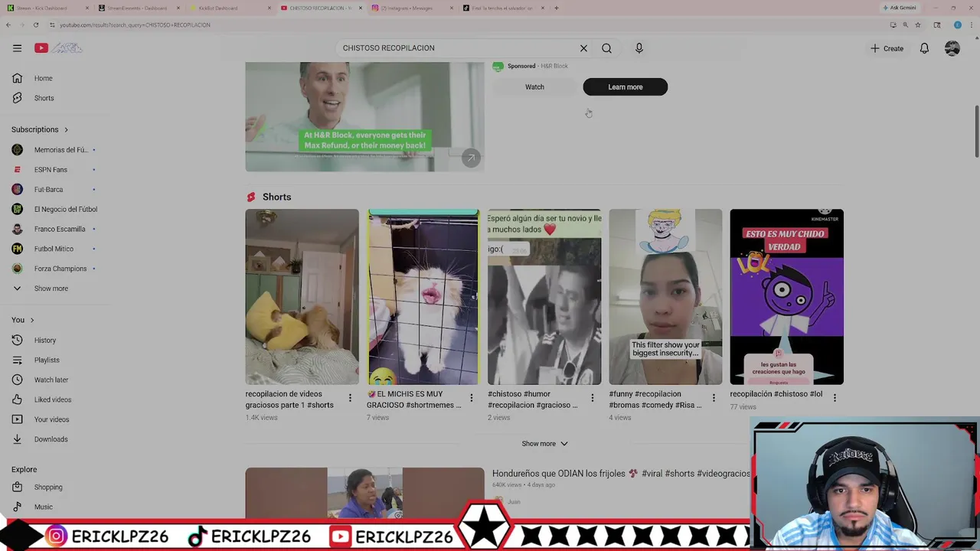The image size is (980, 551).
Task: Open the 'ESTO ES MUY CHIDO' short thumbnail
Action: click(x=786, y=297)
